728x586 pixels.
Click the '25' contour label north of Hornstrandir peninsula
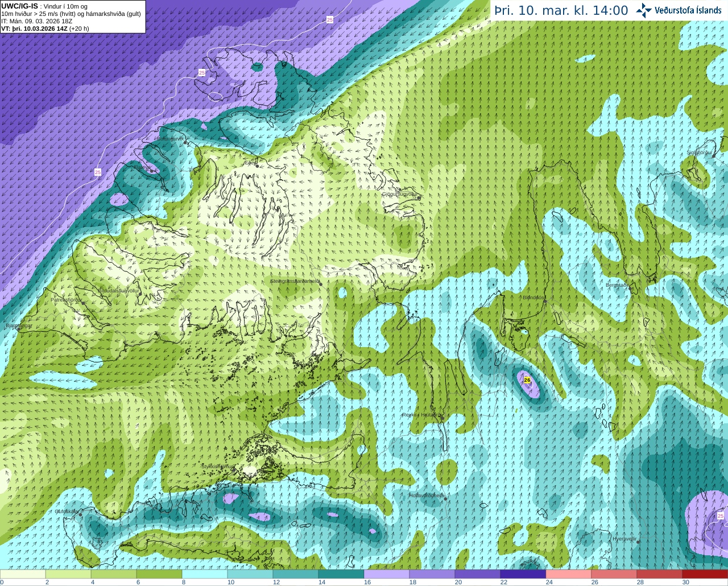(202, 73)
